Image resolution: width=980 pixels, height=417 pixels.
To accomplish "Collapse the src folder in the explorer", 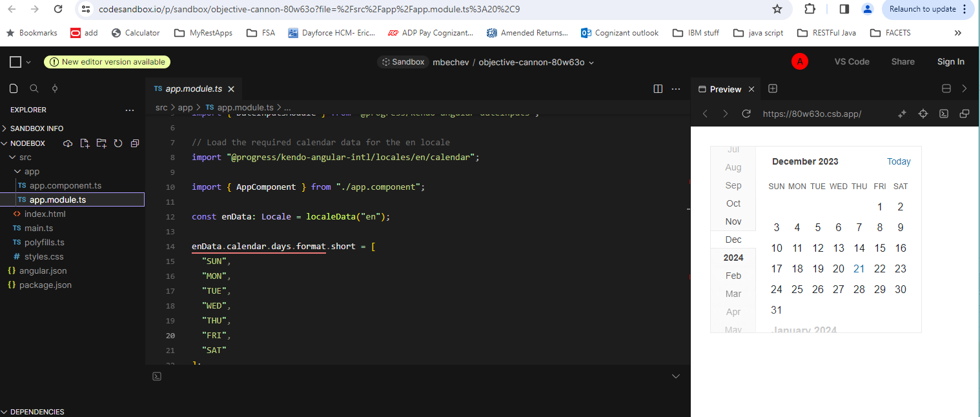I will tap(25, 158).
